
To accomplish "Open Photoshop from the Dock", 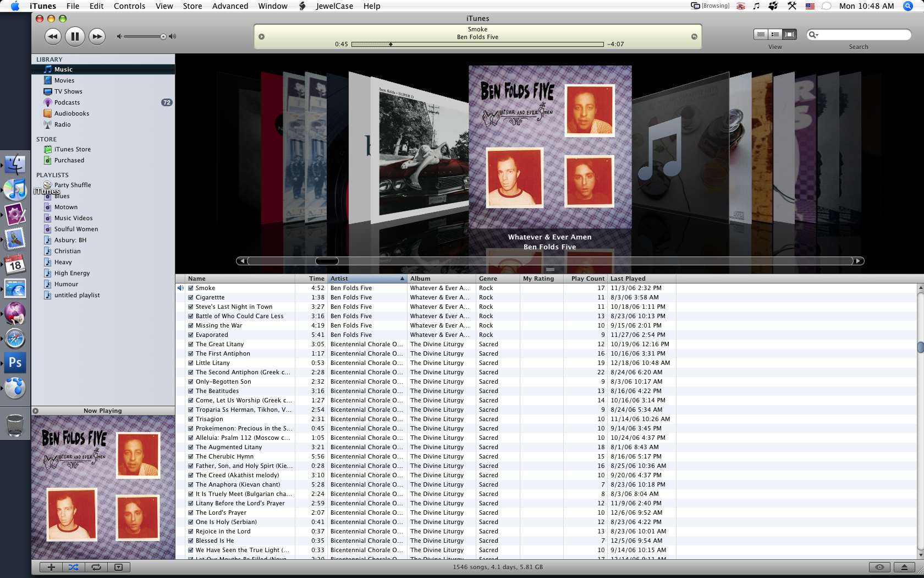I will 15,363.
